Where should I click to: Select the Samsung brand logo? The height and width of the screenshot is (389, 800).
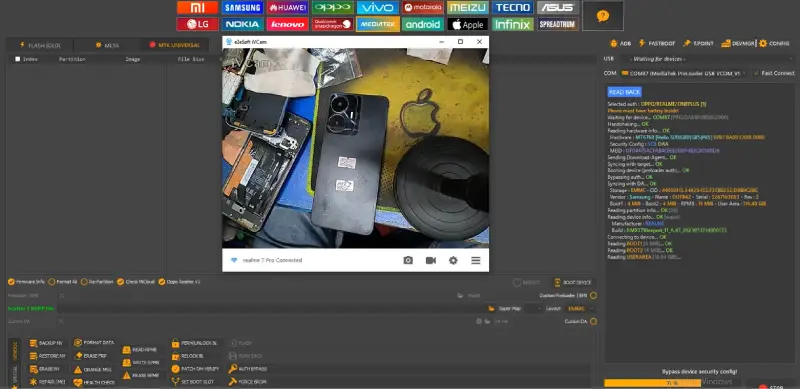tap(242, 8)
